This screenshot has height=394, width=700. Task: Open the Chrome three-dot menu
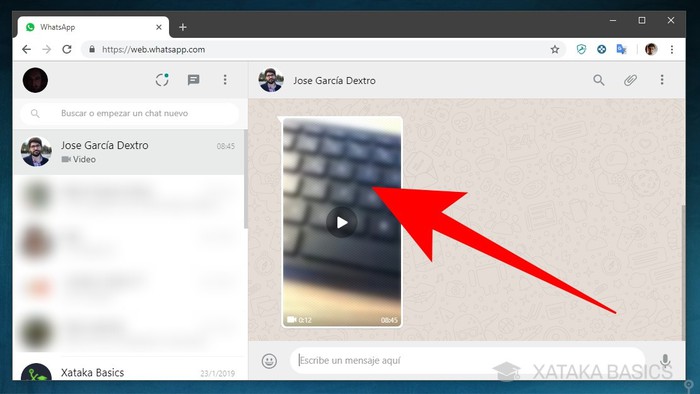pos(672,50)
